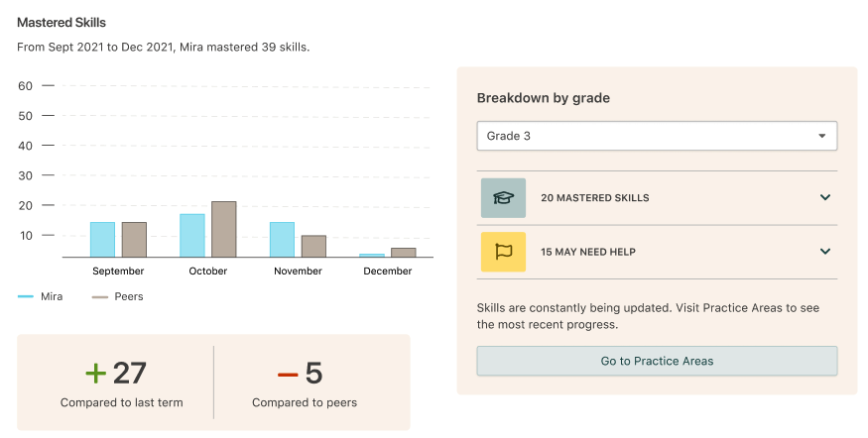The height and width of the screenshot is (438, 868).
Task: Click the Grade 3 dropdown arrow
Action: coord(822,136)
